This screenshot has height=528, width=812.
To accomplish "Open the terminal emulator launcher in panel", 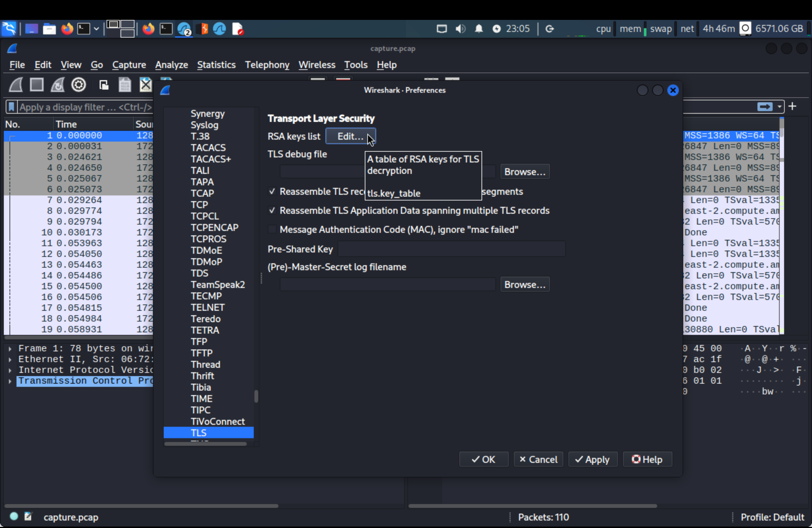I will click(84, 29).
